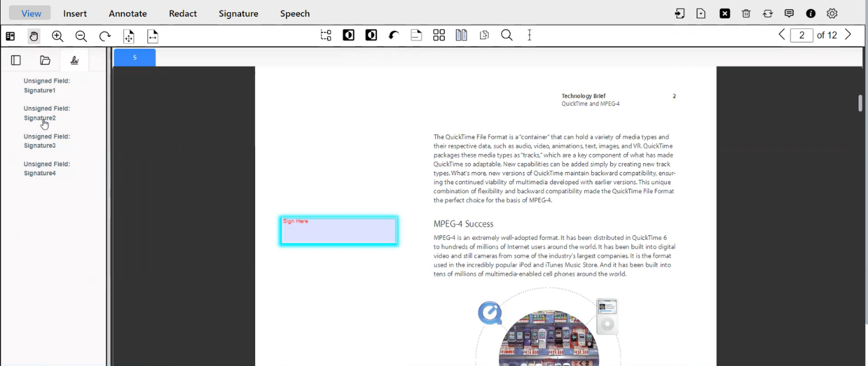The height and width of the screenshot is (366, 868).
Task: Click the Technology Brief page header
Action: tap(584, 96)
